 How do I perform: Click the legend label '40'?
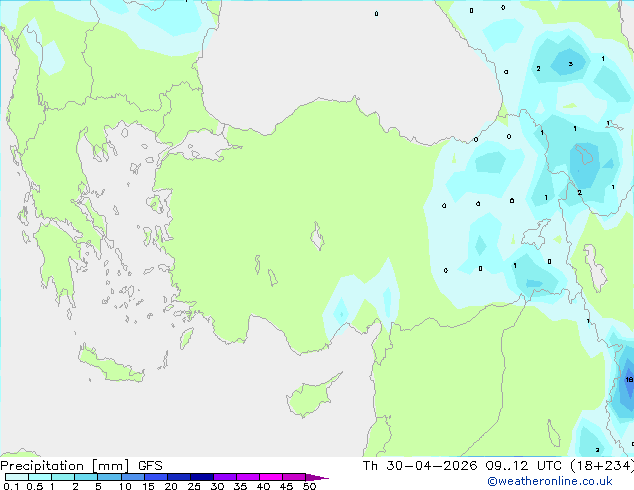(263, 486)
